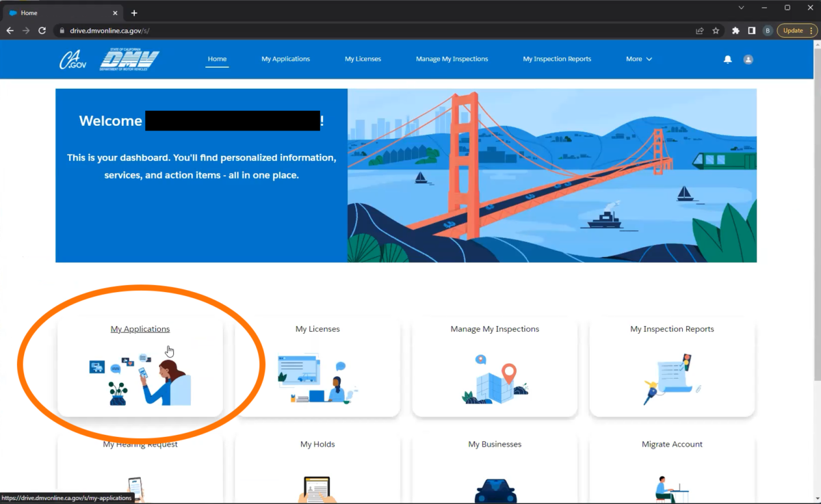Open notifications via the bell icon
The height and width of the screenshot is (504, 821).
[x=727, y=59]
